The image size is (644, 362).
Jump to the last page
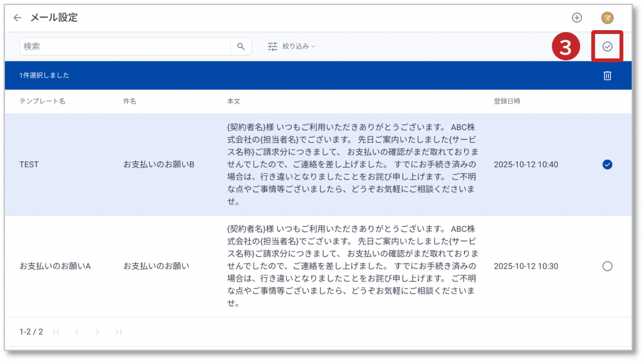(x=118, y=332)
